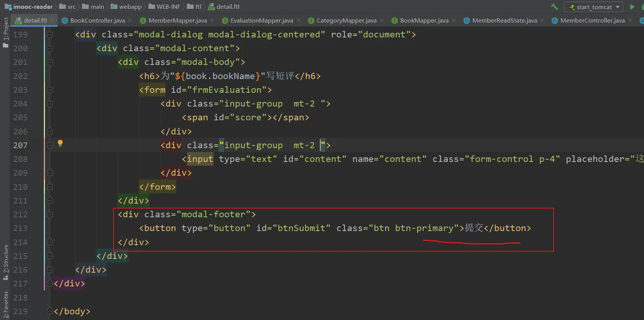
Task: Click the "modal-content" class value
Action: click(195, 48)
